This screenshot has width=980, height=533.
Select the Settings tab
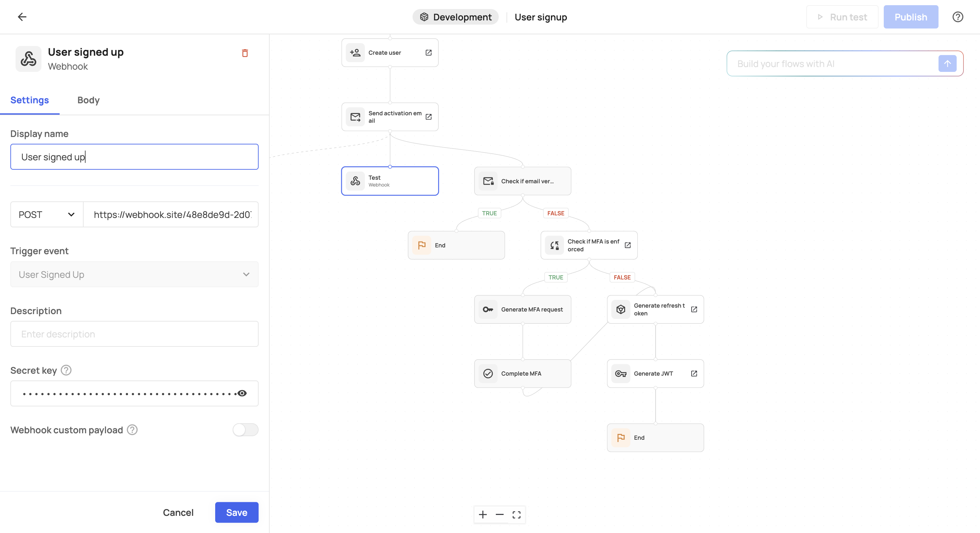click(30, 100)
